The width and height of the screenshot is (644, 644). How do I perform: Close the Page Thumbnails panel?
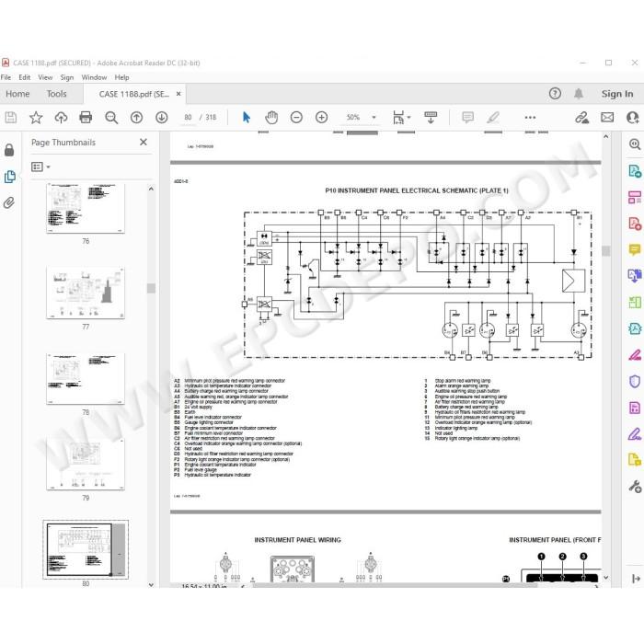click(144, 142)
